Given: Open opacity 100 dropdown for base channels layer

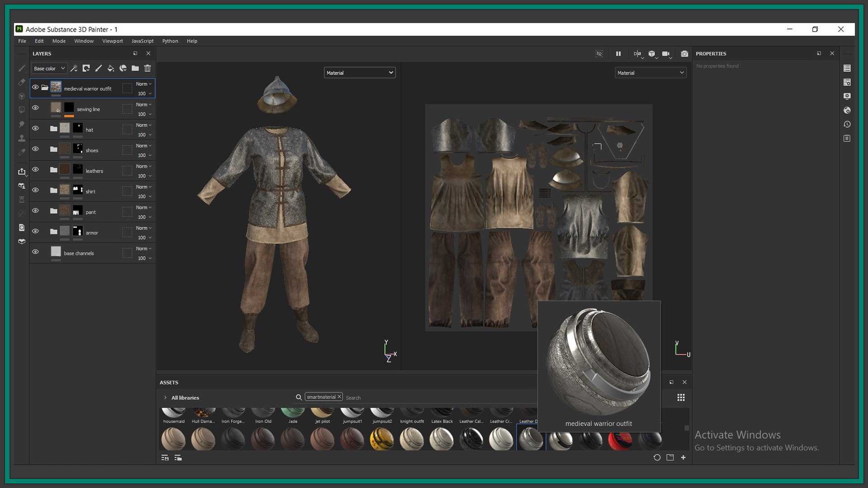Looking at the screenshot, I should coord(145,258).
